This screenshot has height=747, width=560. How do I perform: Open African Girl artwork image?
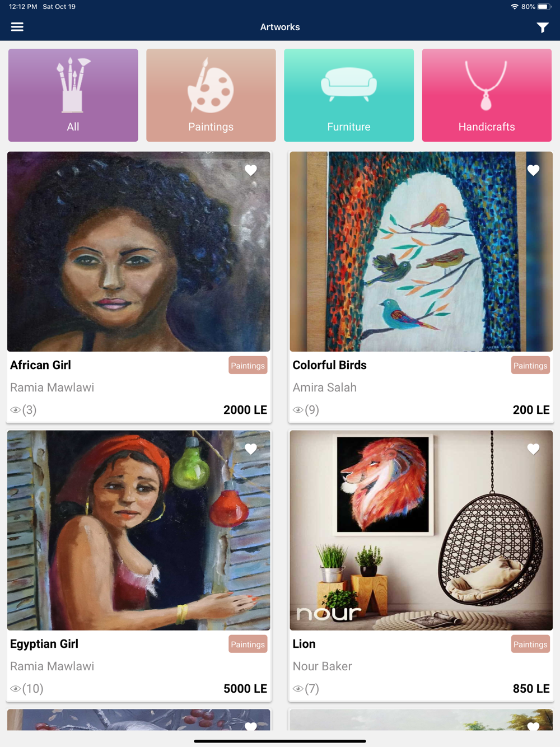(x=139, y=251)
